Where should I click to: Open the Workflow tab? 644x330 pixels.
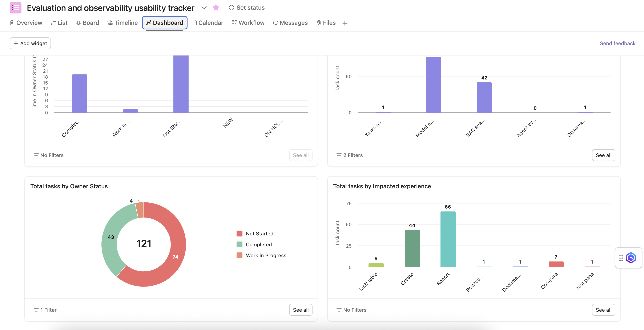(248, 23)
